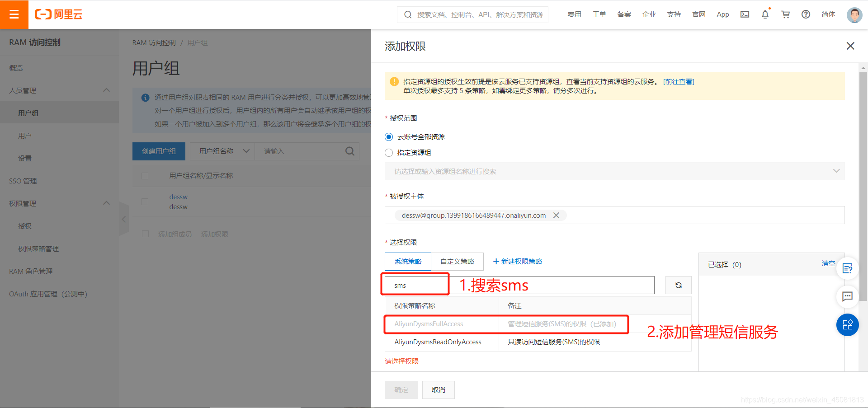
Task: Open the language selector 简体
Action: [x=828, y=14]
